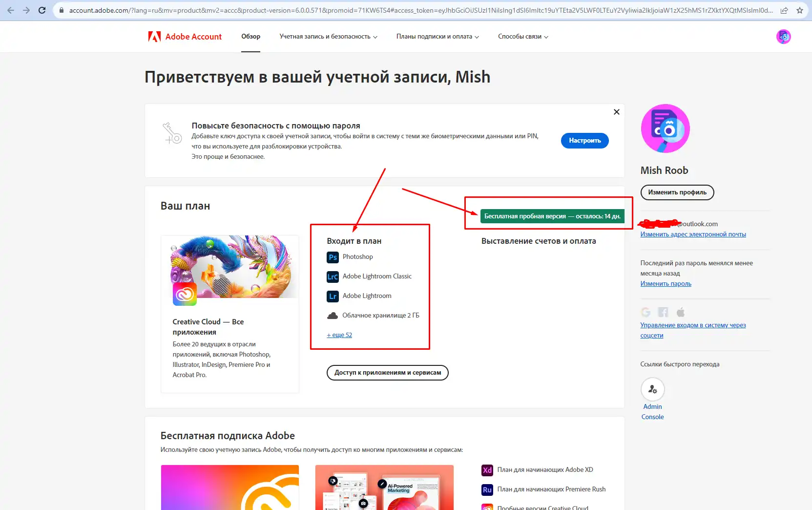Open the profile avatar in header
The height and width of the screenshot is (510, 812).
[x=783, y=37]
